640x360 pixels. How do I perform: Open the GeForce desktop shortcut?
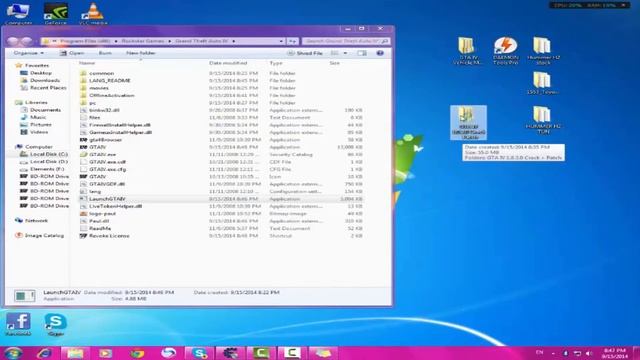click(56, 14)
